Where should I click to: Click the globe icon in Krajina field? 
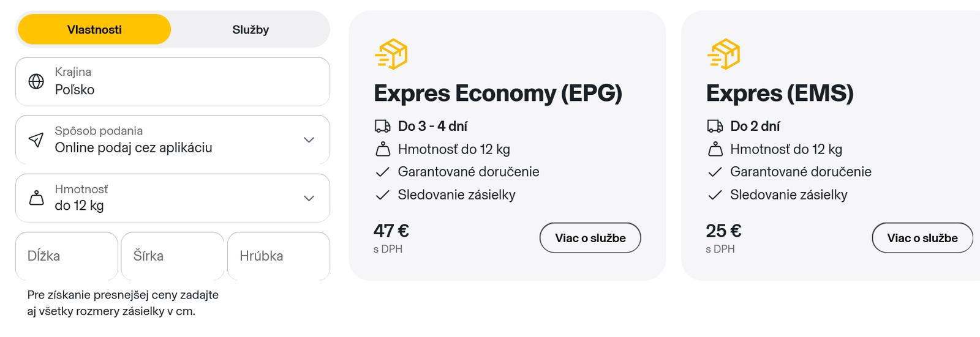[x=36, y=81]
